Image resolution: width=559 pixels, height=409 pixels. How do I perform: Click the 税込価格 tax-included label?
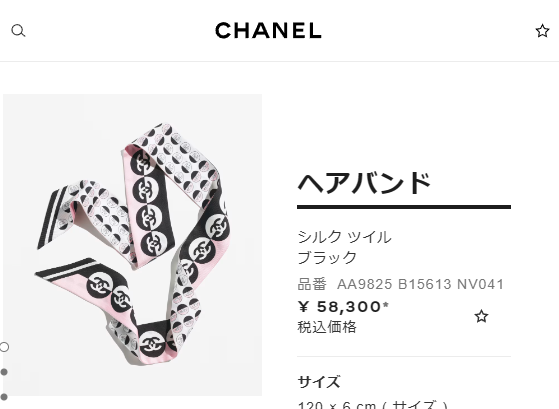327,327
